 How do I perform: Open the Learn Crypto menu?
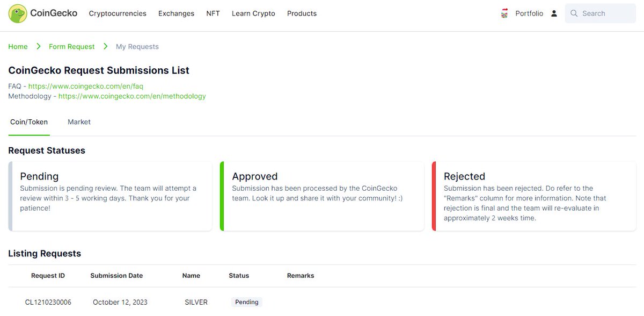tap(253, 13)
